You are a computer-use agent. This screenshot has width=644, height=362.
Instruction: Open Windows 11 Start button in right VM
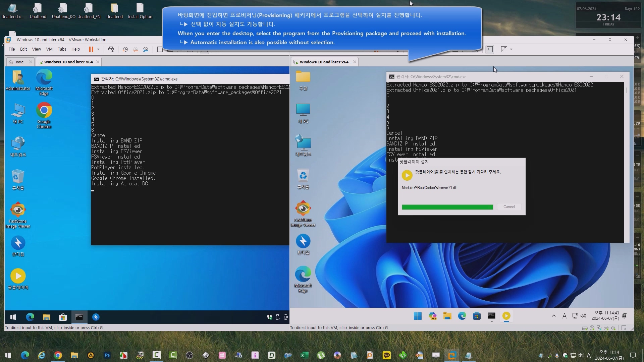(x=418, y=316)
